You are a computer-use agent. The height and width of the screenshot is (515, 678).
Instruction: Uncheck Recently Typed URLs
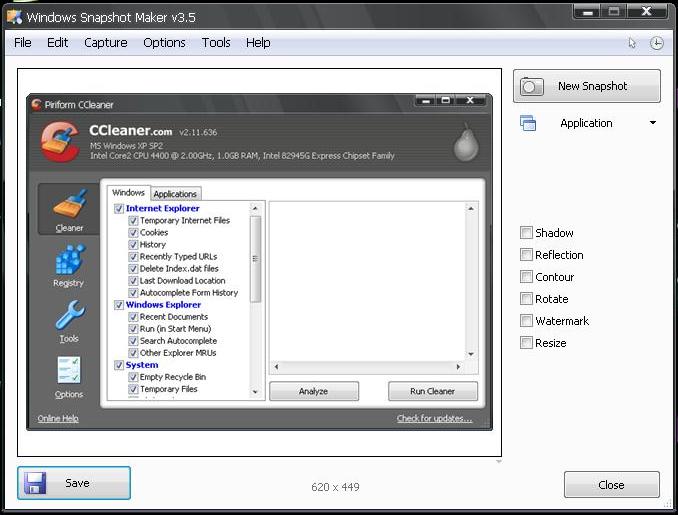tap(133, 257)
